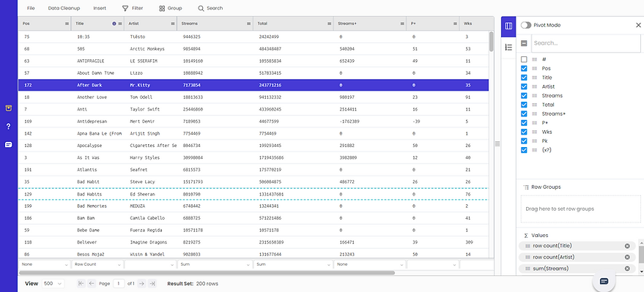Click the column Search field in panel
This screenshot has height=292, width=644.
coord(586,43)
